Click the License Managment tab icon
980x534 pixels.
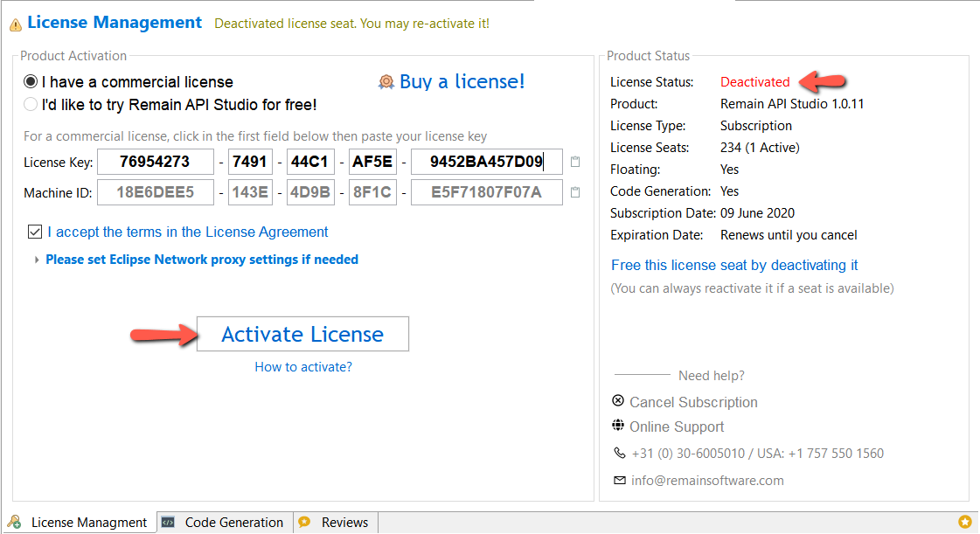click(15, 522)
